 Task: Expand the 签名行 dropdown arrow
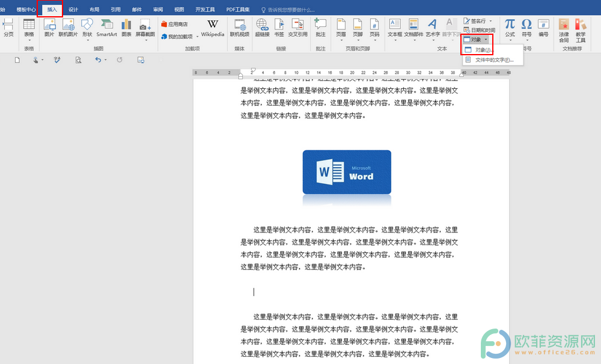pyautogui.click(x=490, y=21)
